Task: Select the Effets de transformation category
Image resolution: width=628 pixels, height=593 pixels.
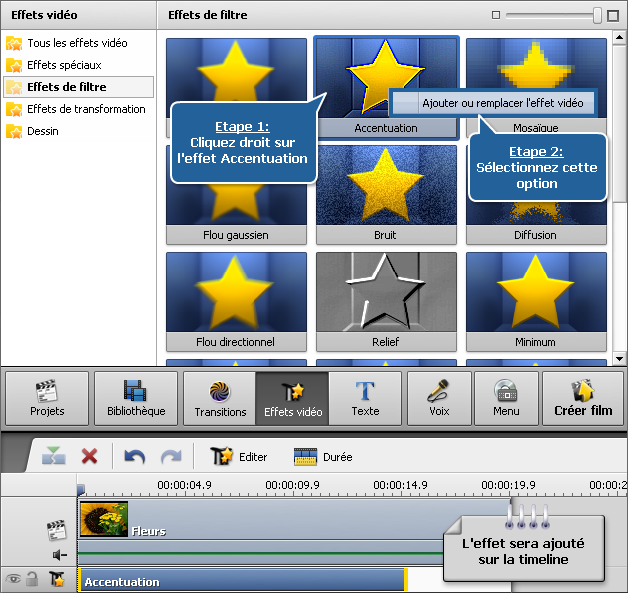Action: click(x=86, y=109)
